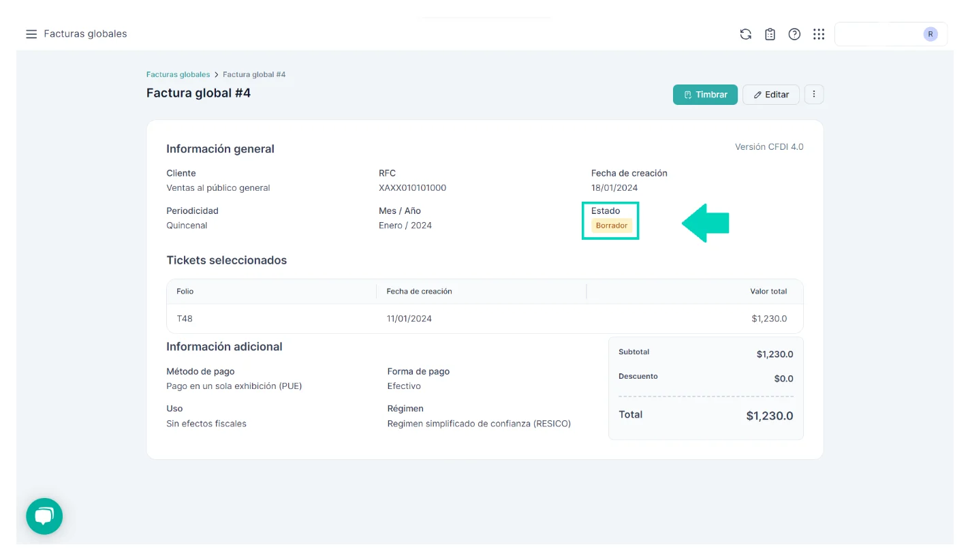Click Ventas al público general client
This screenshot has height=560, width=970.
[218, 188]
